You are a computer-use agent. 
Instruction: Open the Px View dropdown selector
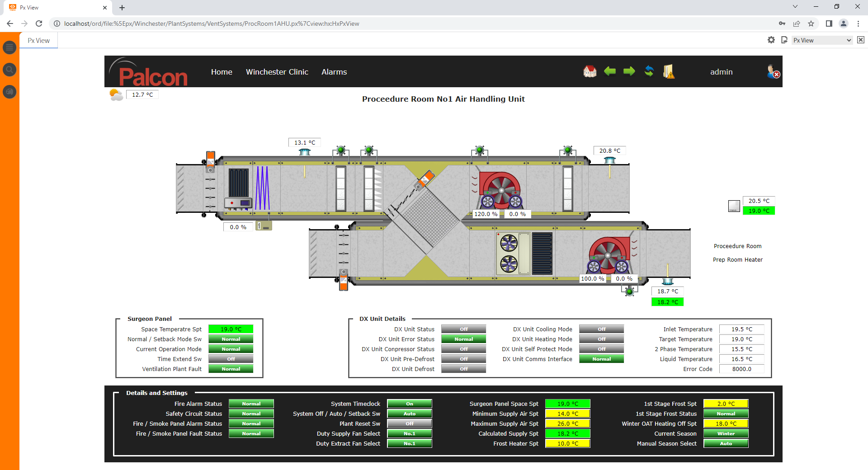[821, 40]
